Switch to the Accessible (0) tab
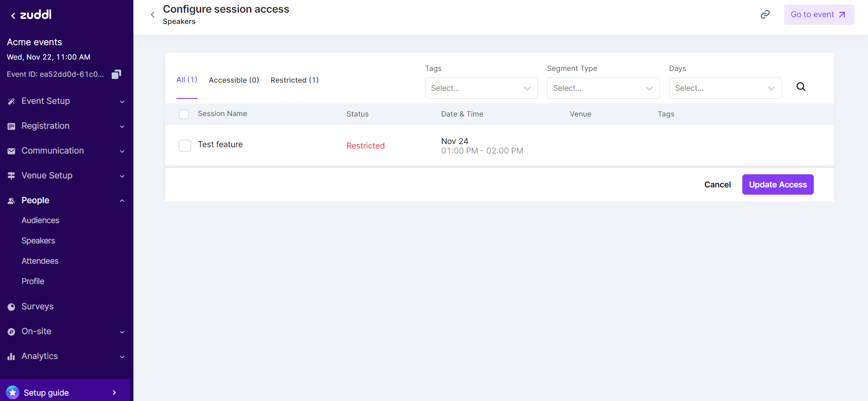868x401 pixels. click(x=234, y=80)
